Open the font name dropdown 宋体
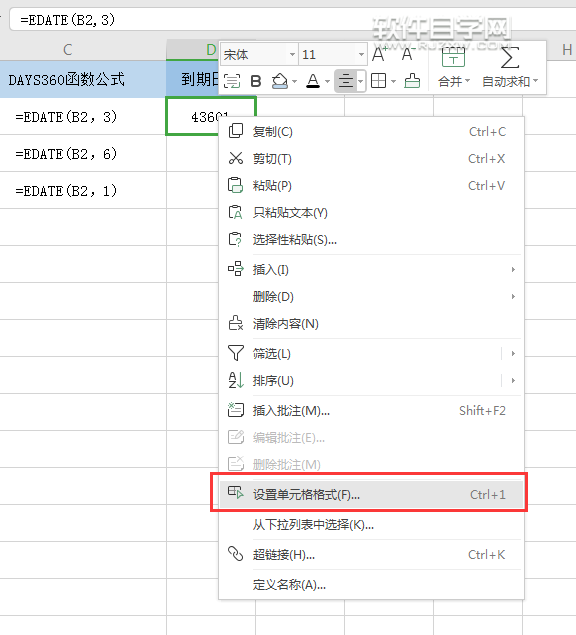Screen dimensions: 576x635 coord(292,54)
